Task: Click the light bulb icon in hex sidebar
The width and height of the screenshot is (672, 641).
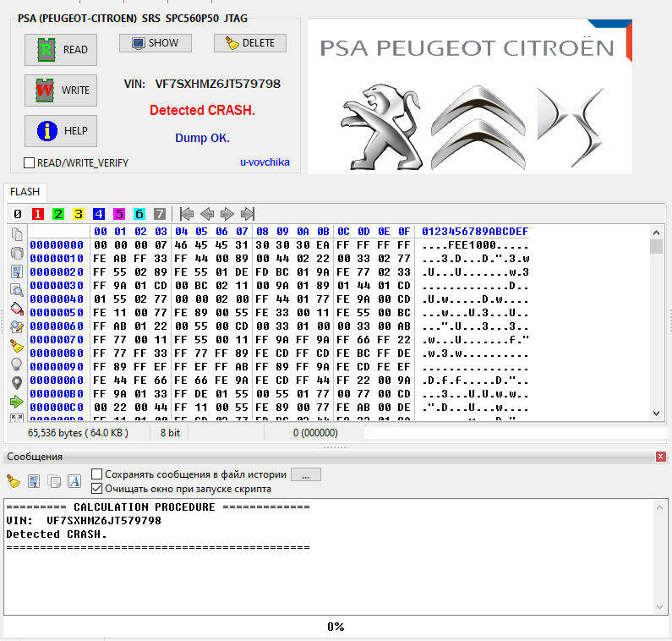Action: [x=17, y=364]
